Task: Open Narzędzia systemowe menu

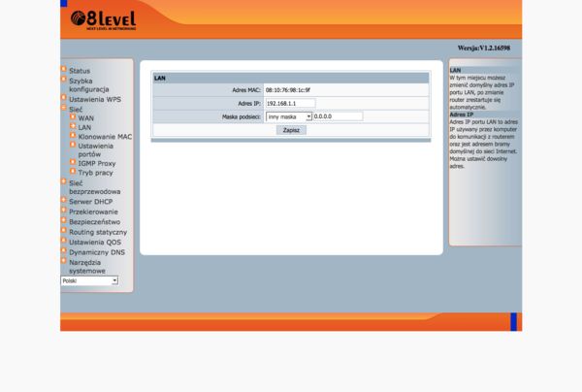Action: click(87, 267)
